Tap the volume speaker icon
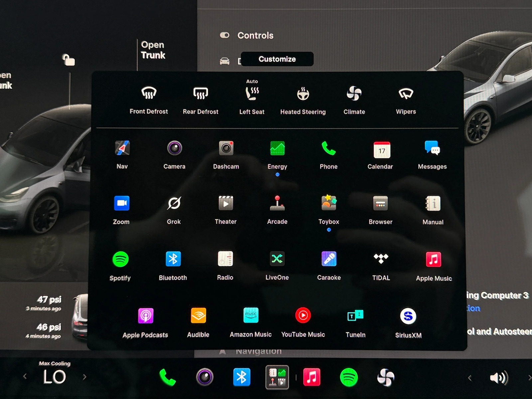This screenshot has width=532, height=399. (499, 378)
